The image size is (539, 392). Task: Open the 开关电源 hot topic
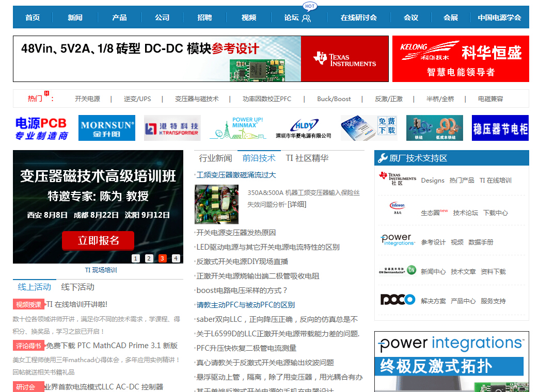coord(87,99)
